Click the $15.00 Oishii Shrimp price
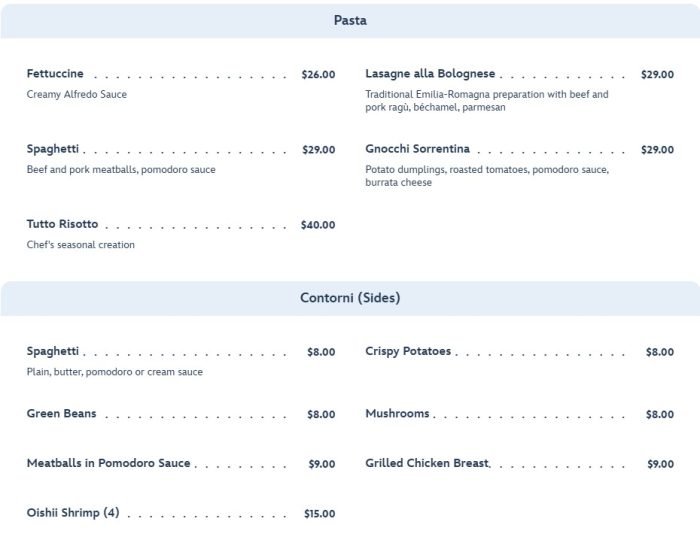 (x=319, y=514)
